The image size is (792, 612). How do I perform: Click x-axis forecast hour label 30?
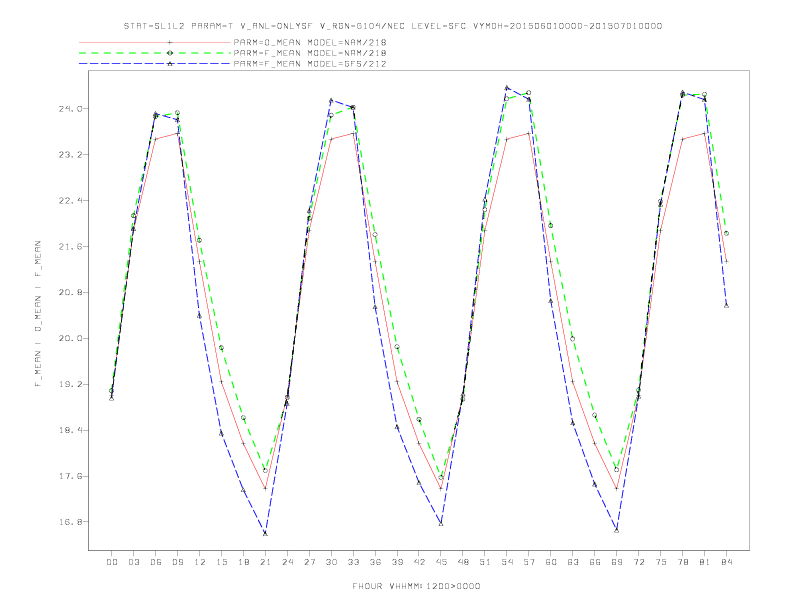pyautogui.click(x=331, y=562)
